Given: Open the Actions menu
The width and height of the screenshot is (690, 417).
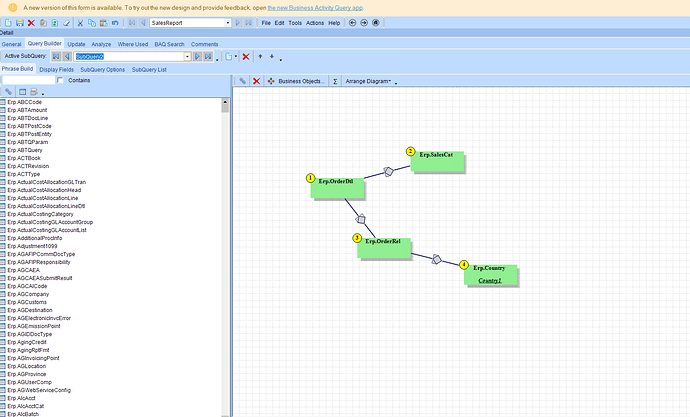Looking at the screenshot, I should (315, 23).
